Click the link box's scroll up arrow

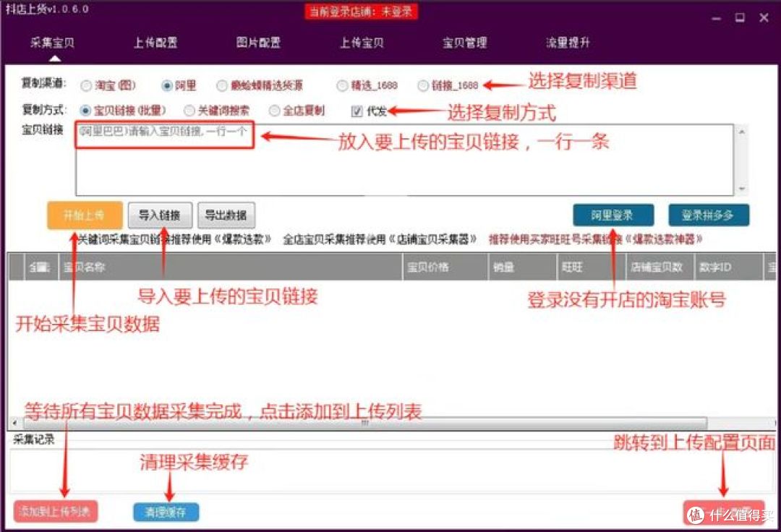(x=742, y=132)
